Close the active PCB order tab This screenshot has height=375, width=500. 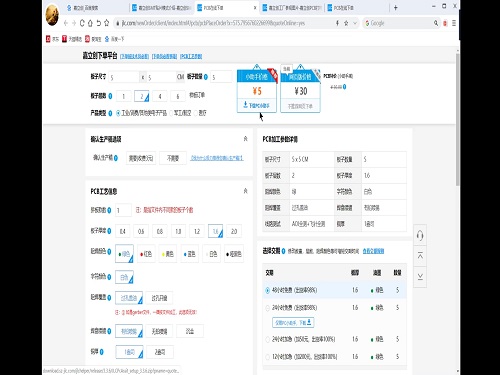point(255,8)
